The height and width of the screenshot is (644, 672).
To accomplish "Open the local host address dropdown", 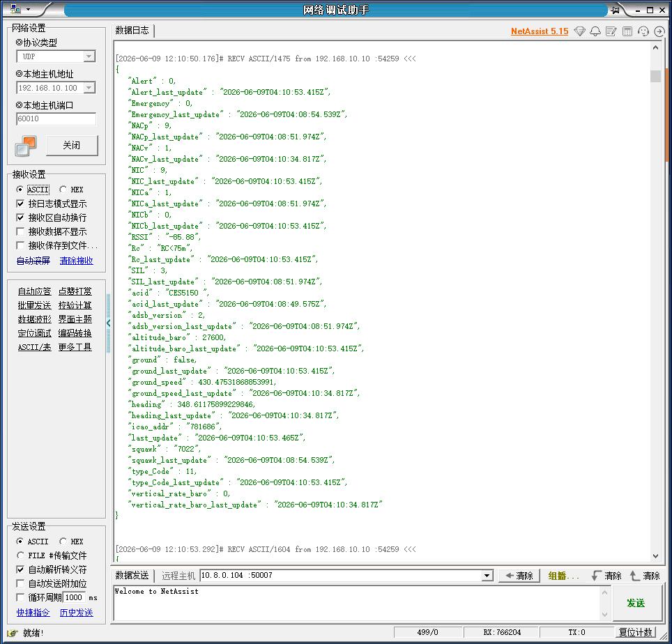I will pyautogui.click(x=89, y=88).
